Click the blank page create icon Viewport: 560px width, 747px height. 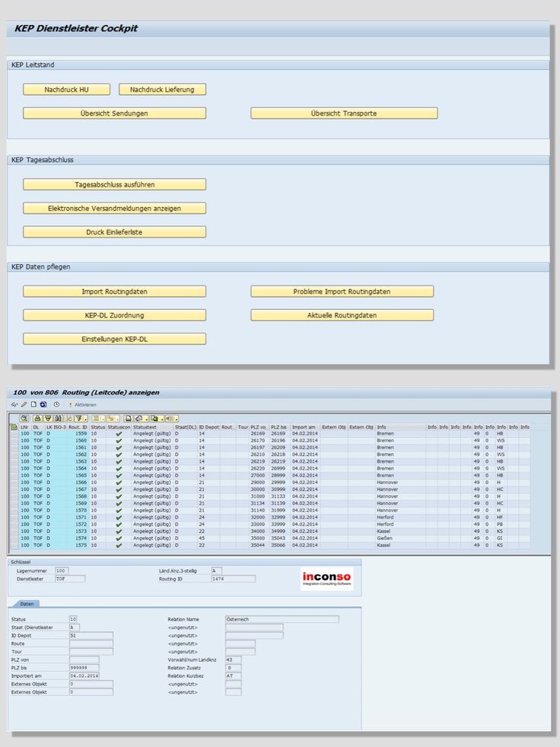tap(33, 404)
